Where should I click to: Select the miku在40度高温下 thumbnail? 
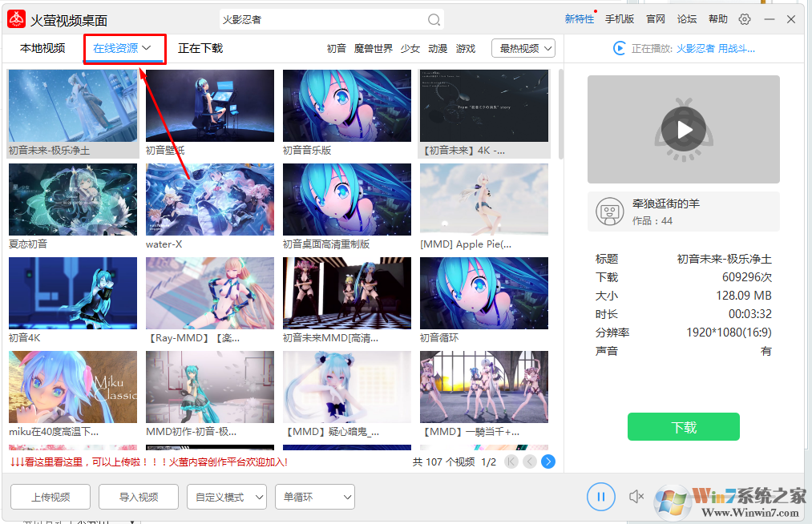pos(73,387)
